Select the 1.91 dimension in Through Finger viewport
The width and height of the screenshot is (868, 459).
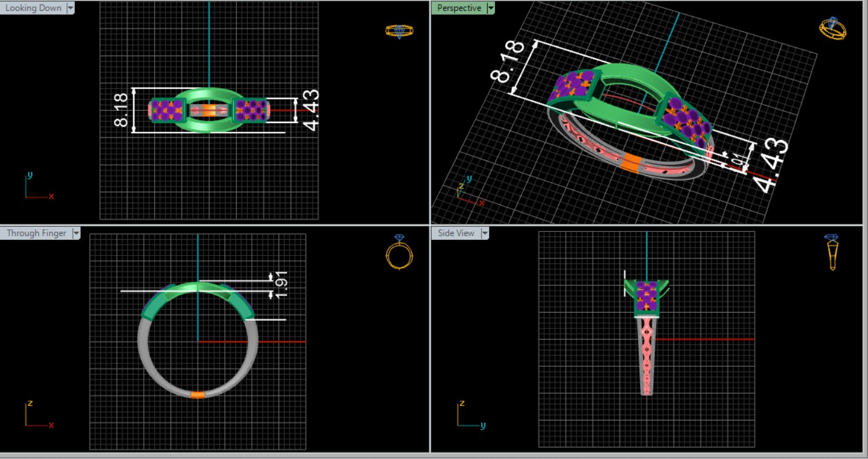point(281,285)
